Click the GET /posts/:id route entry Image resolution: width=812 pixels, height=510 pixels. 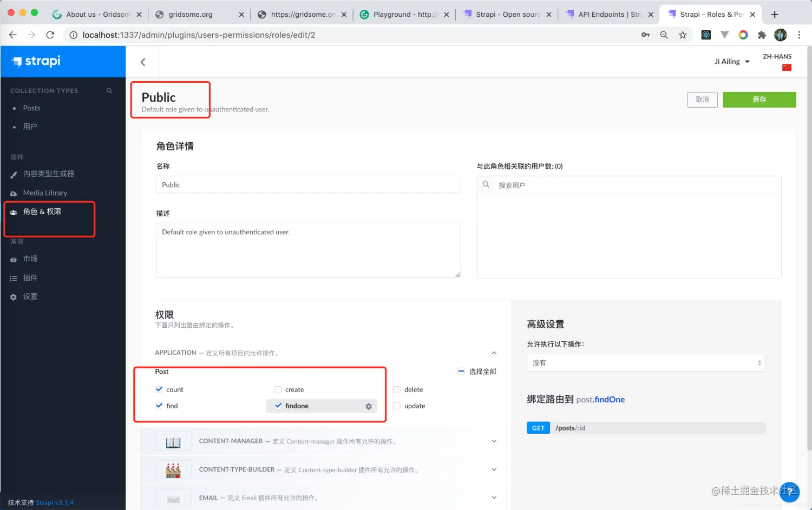[x=646, y=428]
